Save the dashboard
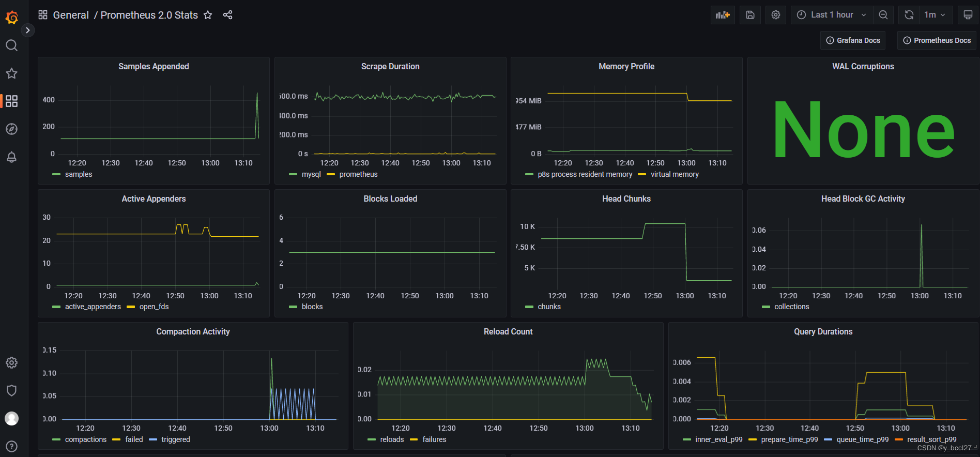 pyautogui.click(x=750, y=15)
